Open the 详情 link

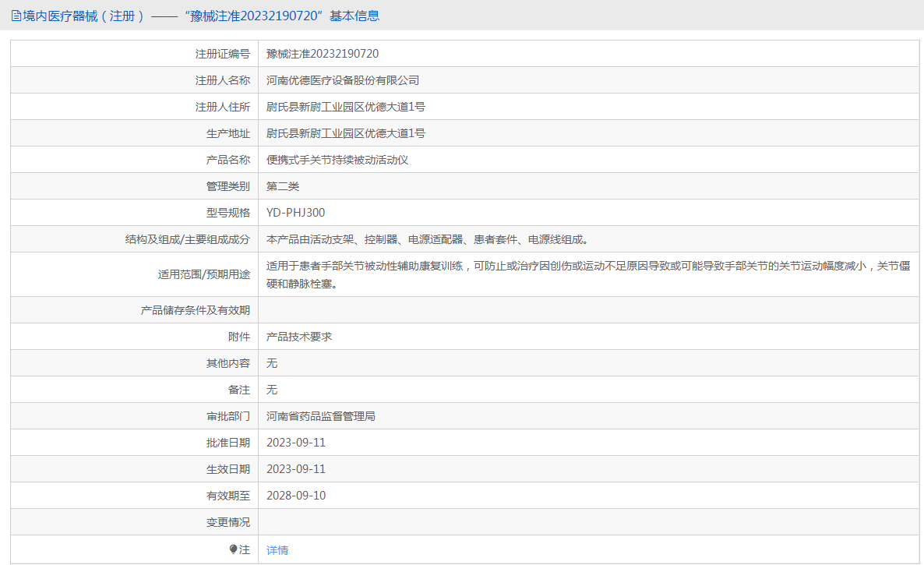(x=277, y=550)
